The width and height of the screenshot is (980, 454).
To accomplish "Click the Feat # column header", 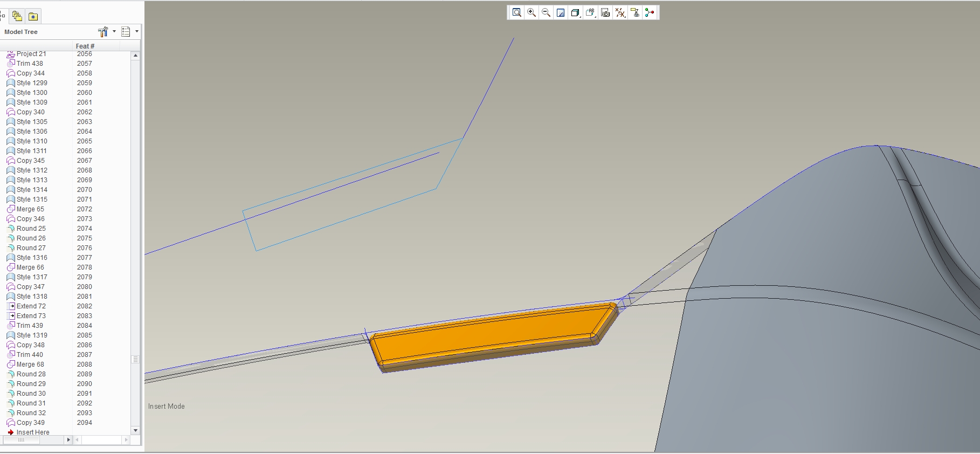I will [x=85, y=46].
